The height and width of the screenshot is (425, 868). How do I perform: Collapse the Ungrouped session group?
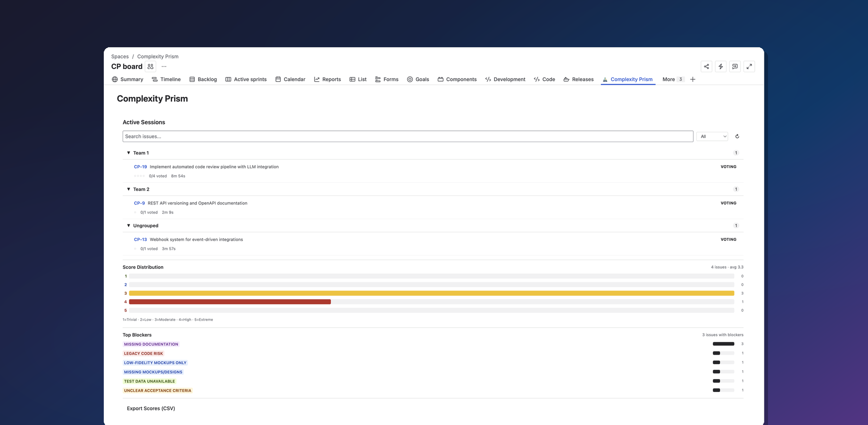pyautogui.click(x=128, y=225)
